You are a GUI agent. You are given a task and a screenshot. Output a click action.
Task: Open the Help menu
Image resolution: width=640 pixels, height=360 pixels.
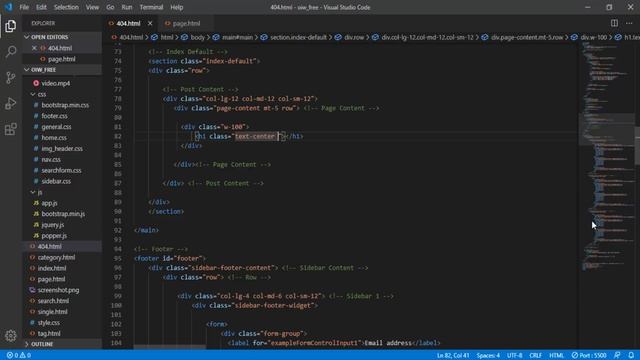point(176,7)
